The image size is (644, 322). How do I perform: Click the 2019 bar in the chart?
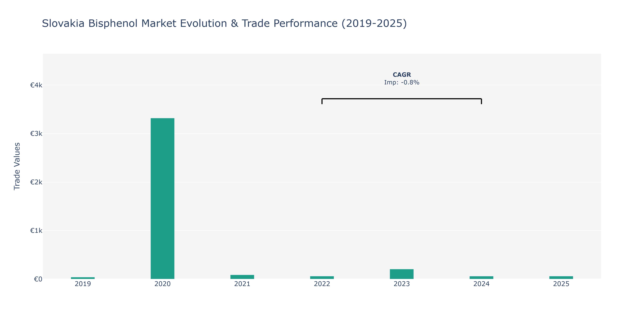point(83,278)
